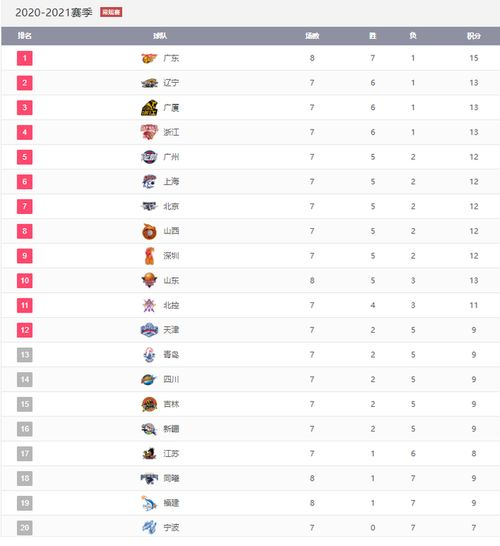Screen dimensions: 500x546
Task: Open the 广州 team name link
Action: 171,157
